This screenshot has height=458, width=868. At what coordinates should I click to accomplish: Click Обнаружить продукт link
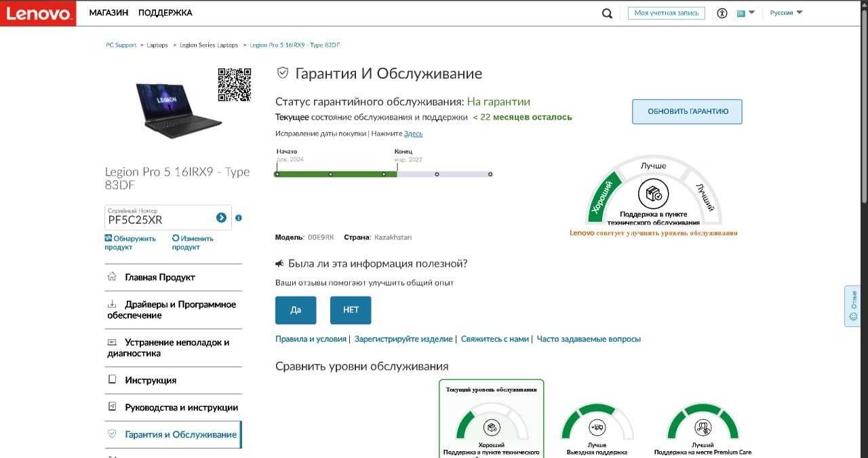pos(130,243)
